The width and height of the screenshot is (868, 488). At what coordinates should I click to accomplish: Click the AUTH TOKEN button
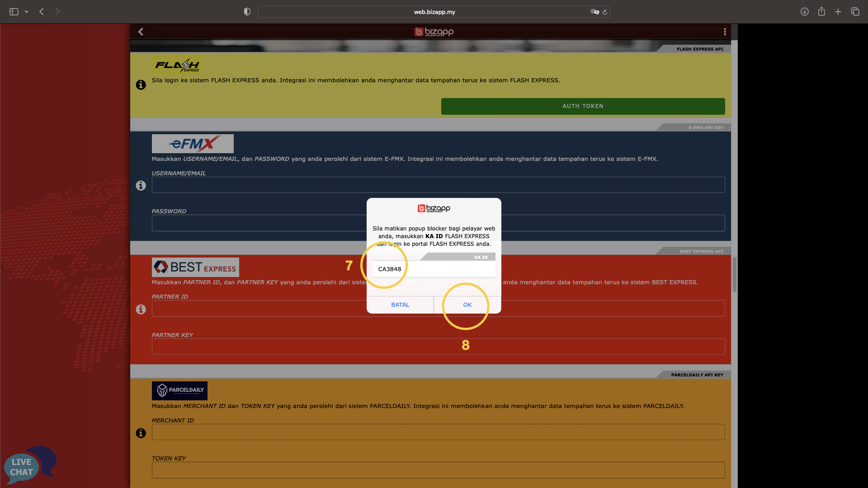point(583,106)
